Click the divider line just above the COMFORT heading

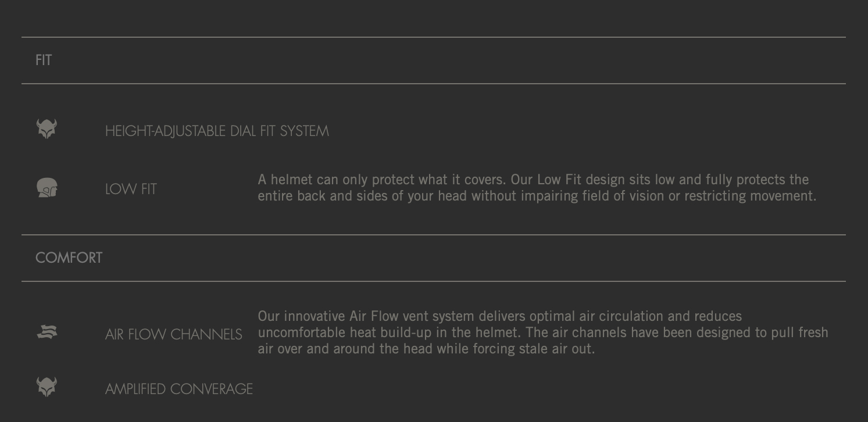click(x=434, y=235)
